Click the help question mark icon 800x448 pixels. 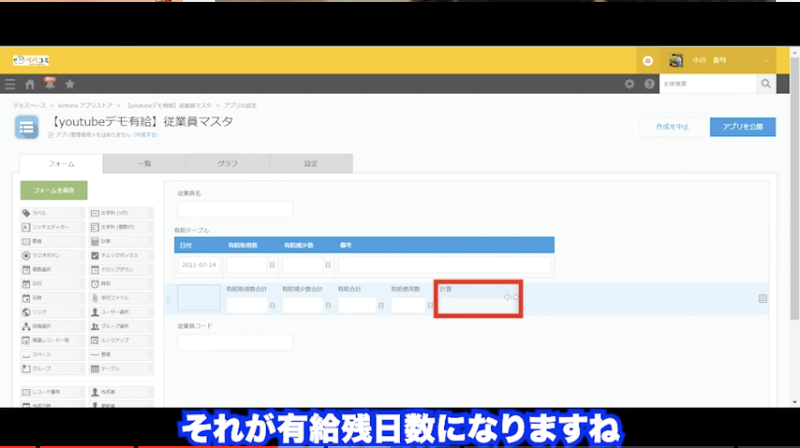[649, 85]
